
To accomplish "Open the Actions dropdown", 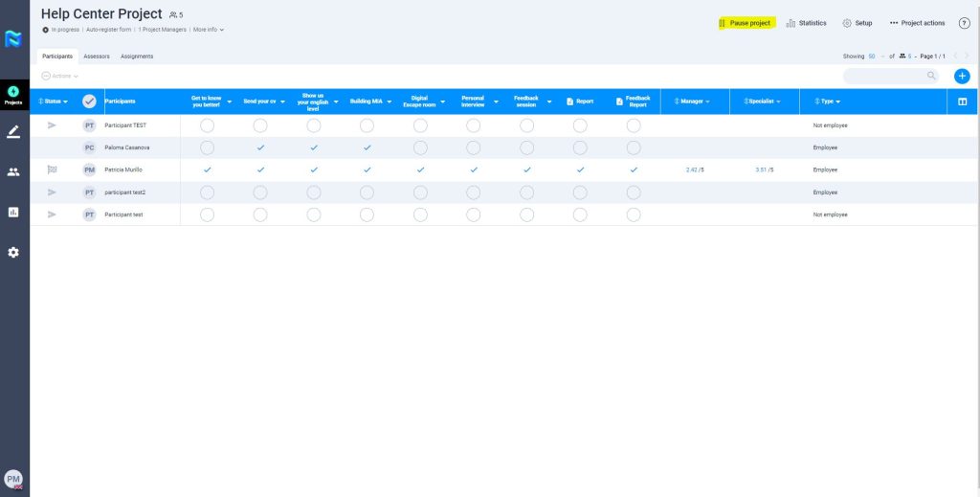I will 59,76.
